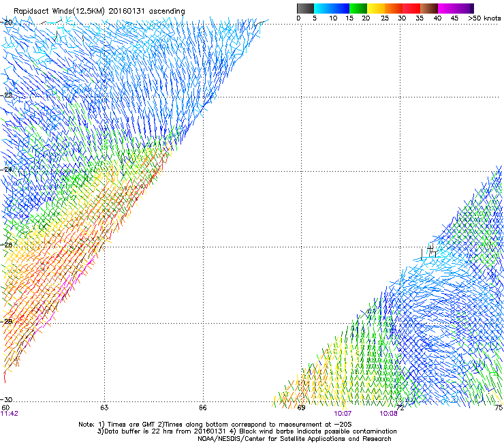This screenshot has height=443, width=504.
Task: Click the gray 0-5 knots color swatch
Action: [305, 8]
